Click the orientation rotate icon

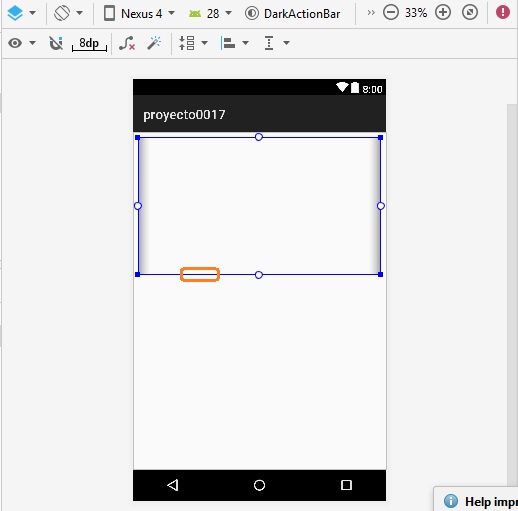point(62,13)
